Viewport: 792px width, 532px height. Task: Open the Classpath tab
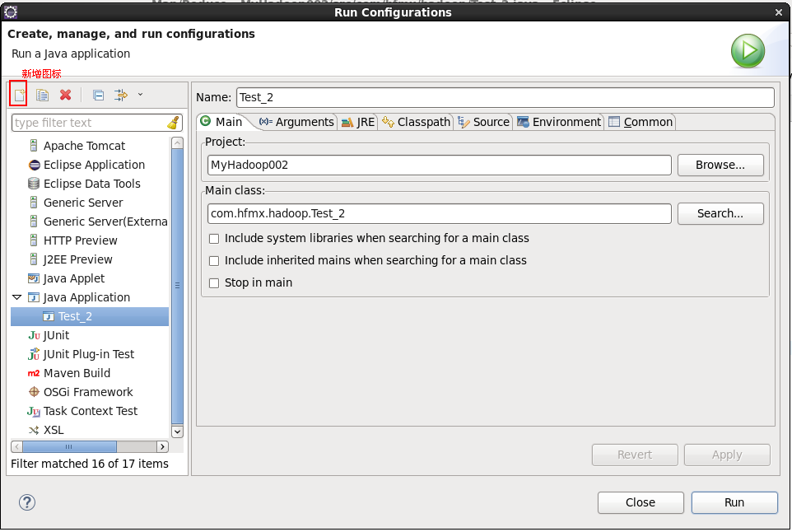[416, 122]
